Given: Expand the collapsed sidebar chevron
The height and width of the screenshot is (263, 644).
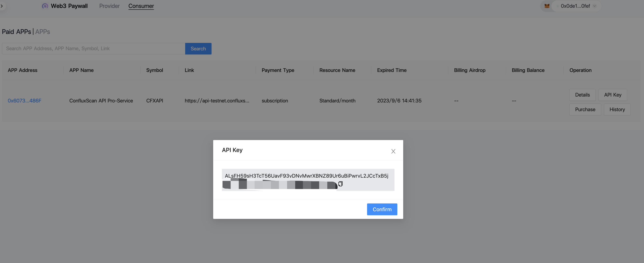Looking at the screenshot, I should [2, 6].
